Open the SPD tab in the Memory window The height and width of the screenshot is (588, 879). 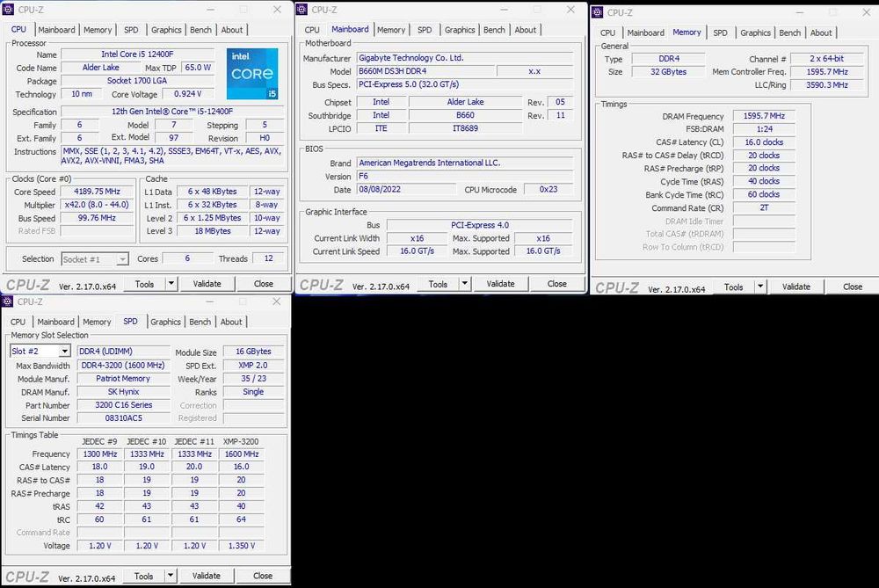click(721, 33)
